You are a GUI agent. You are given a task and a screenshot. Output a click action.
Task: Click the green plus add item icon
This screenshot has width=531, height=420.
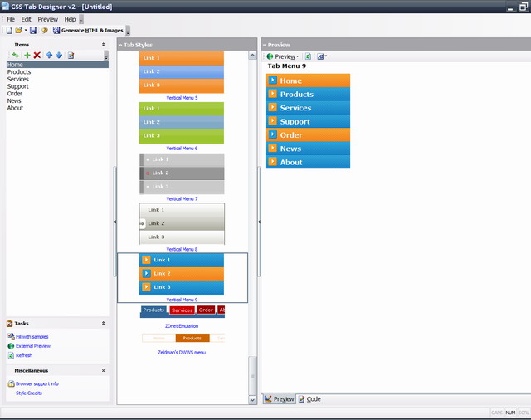point(27,56)
